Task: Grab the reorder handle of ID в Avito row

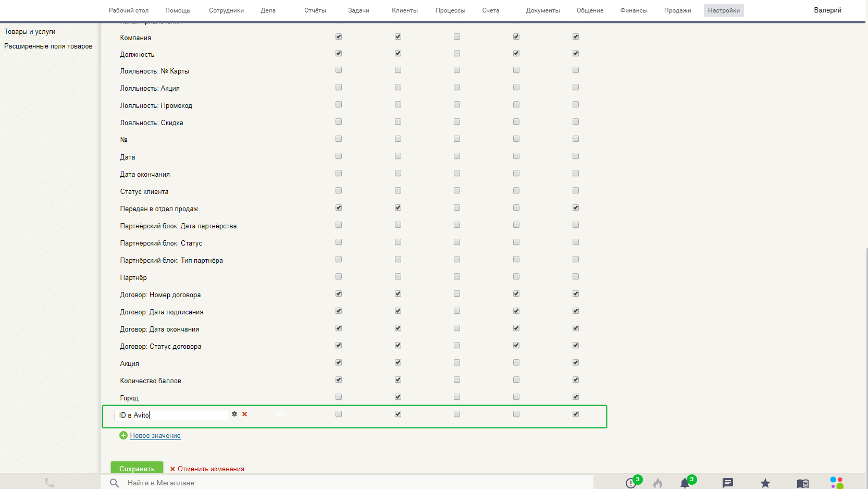Action: point(280,415)
